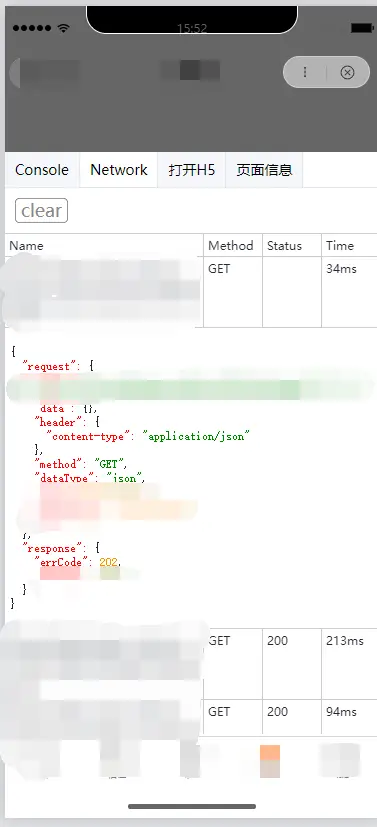Image resolution: width=377 pixels, height=827 pixels.
Task: Click the Time column header
Action: pos(340,246)
